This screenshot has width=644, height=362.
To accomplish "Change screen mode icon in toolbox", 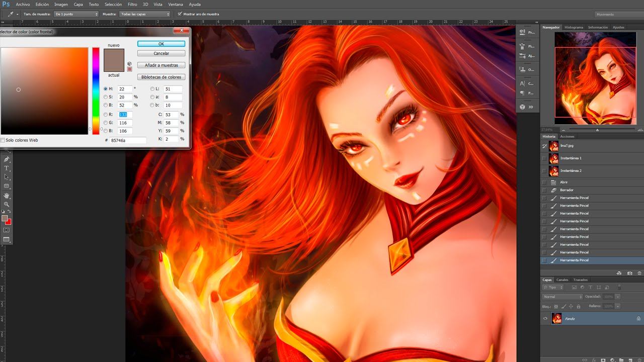I will point(7,239).
